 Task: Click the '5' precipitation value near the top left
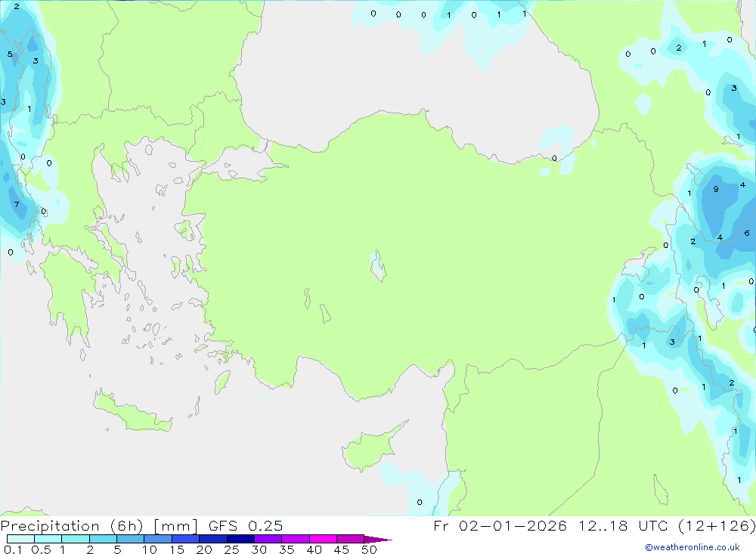10,54
